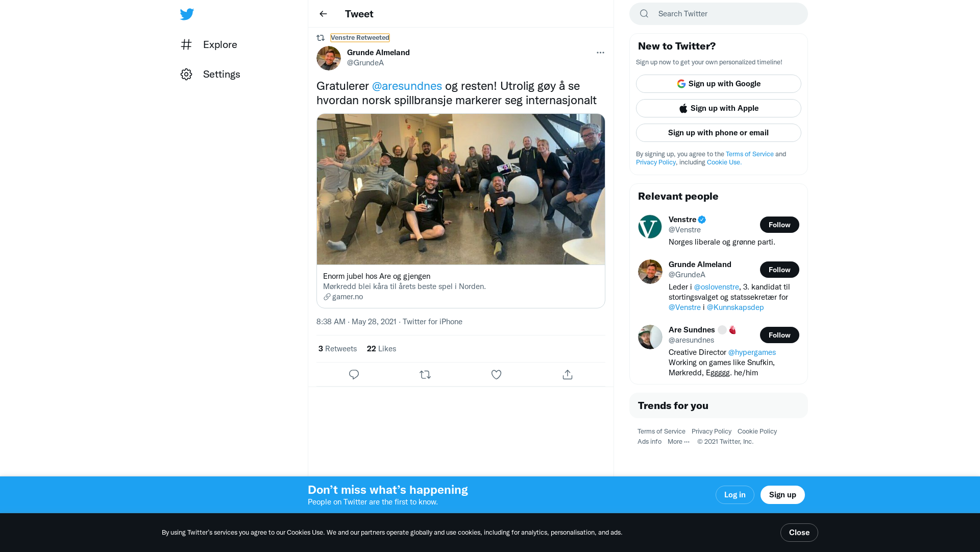View the 22 Likes list
980x552 pixels.
(x=381, y=349)
